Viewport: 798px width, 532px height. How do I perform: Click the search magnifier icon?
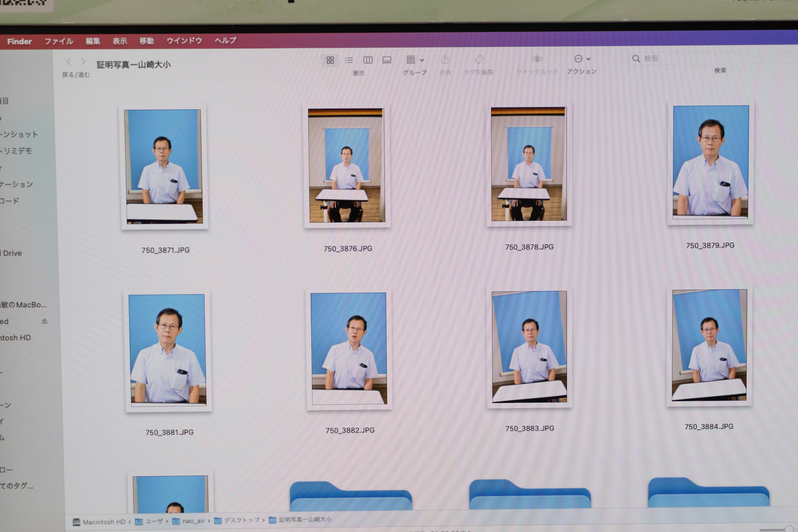coord(636,59)
